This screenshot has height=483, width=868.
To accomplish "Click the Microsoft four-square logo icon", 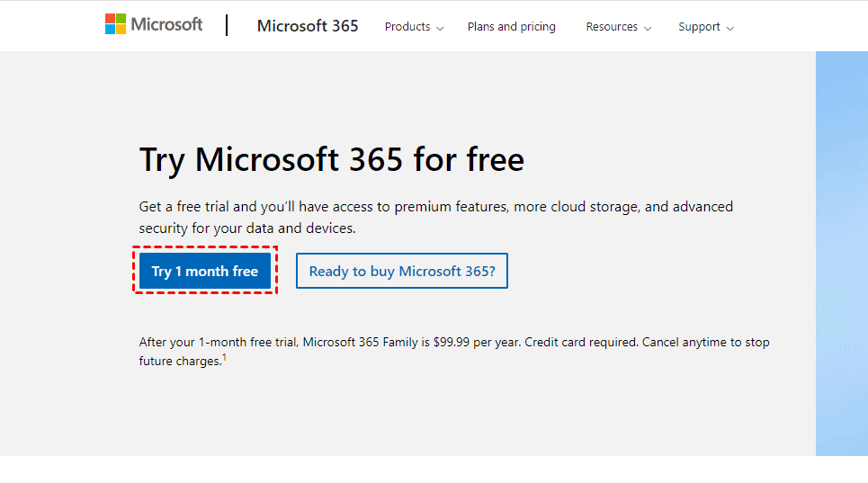I will 115,24.
